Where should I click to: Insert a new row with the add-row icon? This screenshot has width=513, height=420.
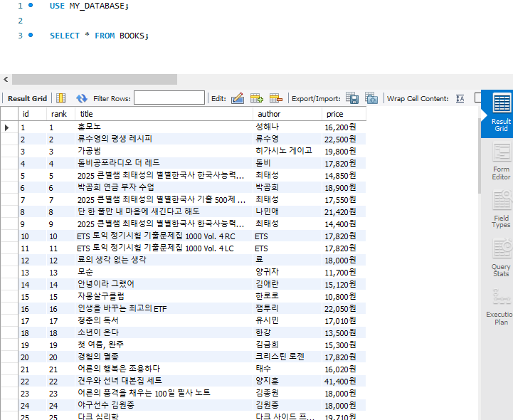click(256, 98)
